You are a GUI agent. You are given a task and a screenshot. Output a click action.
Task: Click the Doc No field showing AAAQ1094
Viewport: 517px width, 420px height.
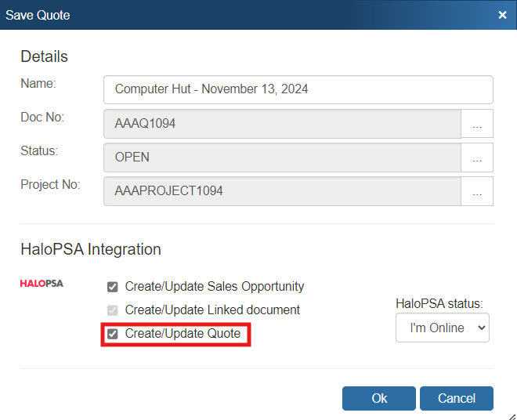tap(282, 124)
